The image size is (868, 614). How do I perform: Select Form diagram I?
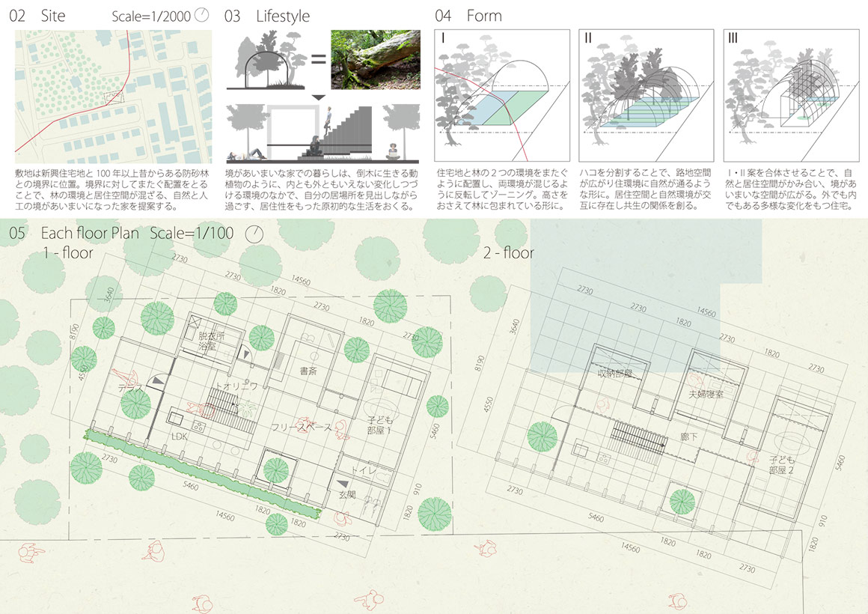pyautogui.click(x=502, y=95)
